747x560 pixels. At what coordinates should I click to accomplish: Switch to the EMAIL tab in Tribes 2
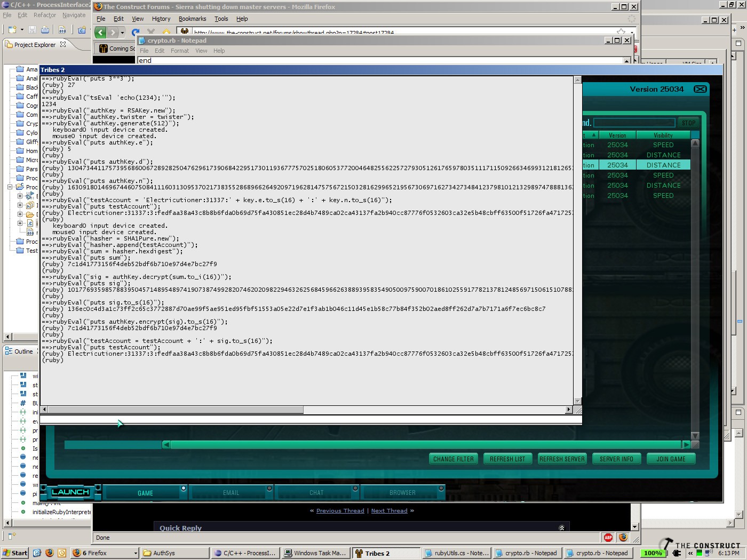tap(231, 493)
